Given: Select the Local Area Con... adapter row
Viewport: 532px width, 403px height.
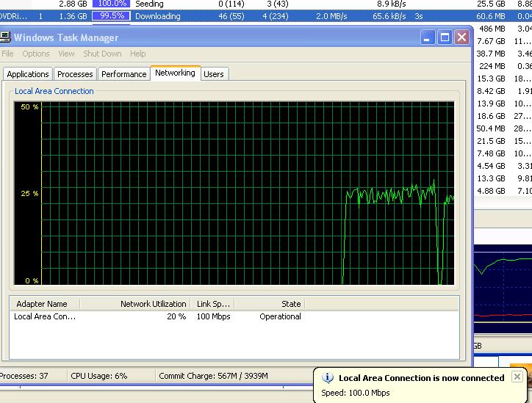Looking at the screenshot, I should [x=234, y=316].
